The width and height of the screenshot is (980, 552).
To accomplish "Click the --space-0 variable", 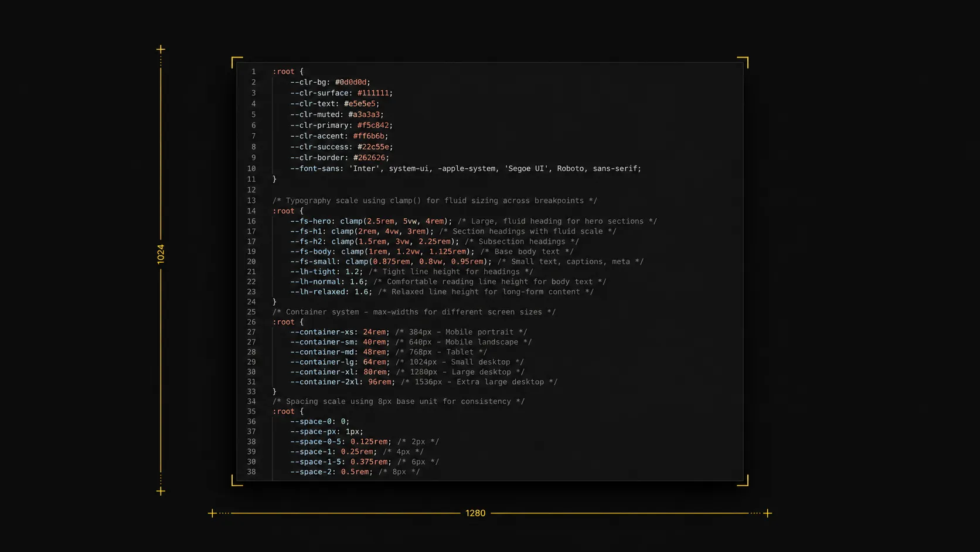I will pyautogui.click(x=312, y=421).
